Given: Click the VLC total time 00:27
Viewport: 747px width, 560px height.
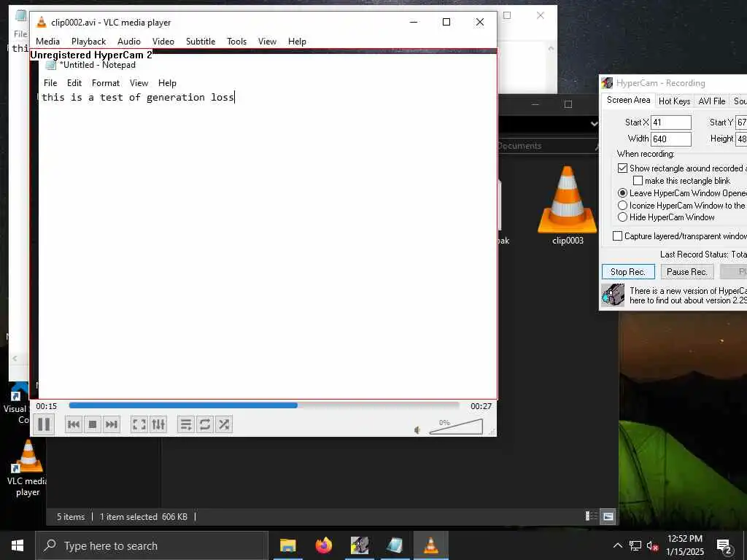Looking at the screenshot, I should [481, 406].
